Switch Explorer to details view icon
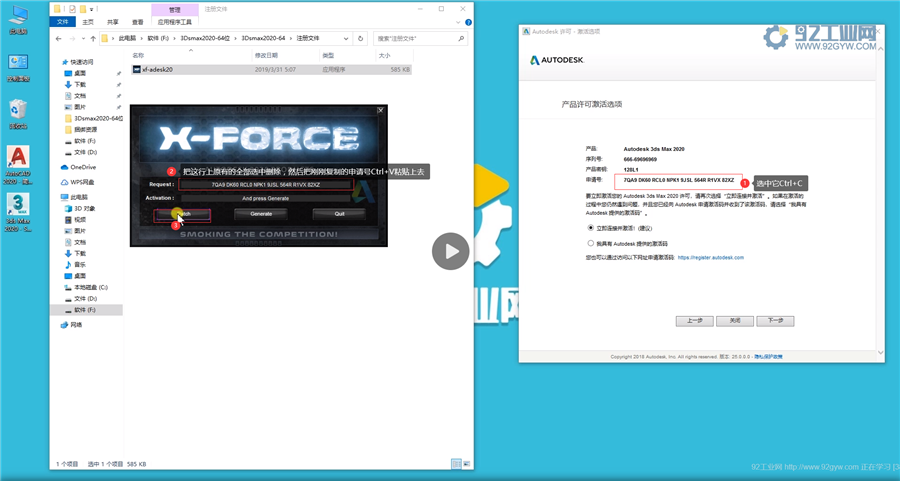Image resolution: width=900 pixels, height=481 pixels. [x=456, y=463]
